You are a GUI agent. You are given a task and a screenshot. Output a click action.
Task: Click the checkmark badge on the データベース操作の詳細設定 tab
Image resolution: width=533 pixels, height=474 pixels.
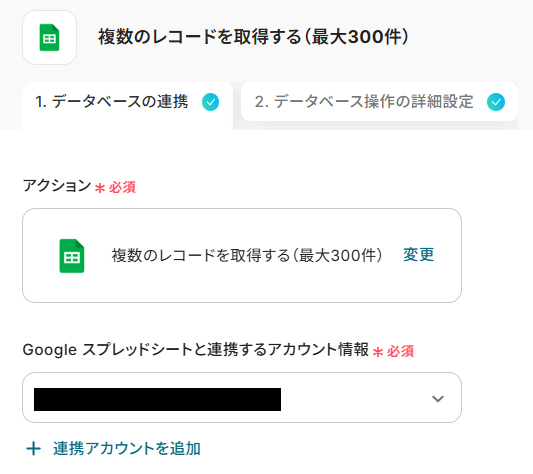496,102
